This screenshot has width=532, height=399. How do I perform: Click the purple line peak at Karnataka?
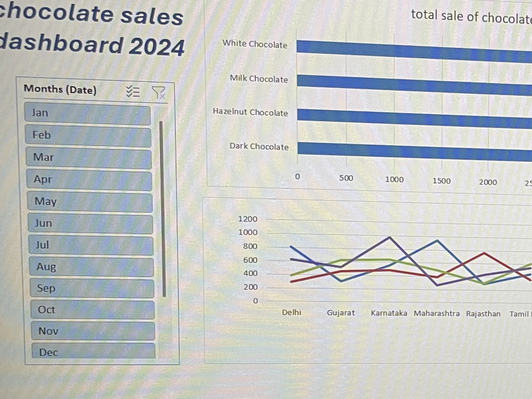(389, 237)
